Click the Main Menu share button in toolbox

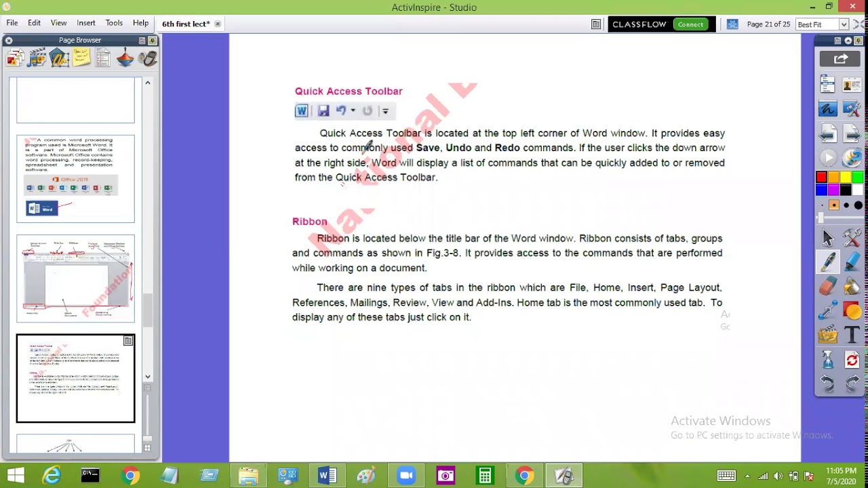click(x=840, y=60)
